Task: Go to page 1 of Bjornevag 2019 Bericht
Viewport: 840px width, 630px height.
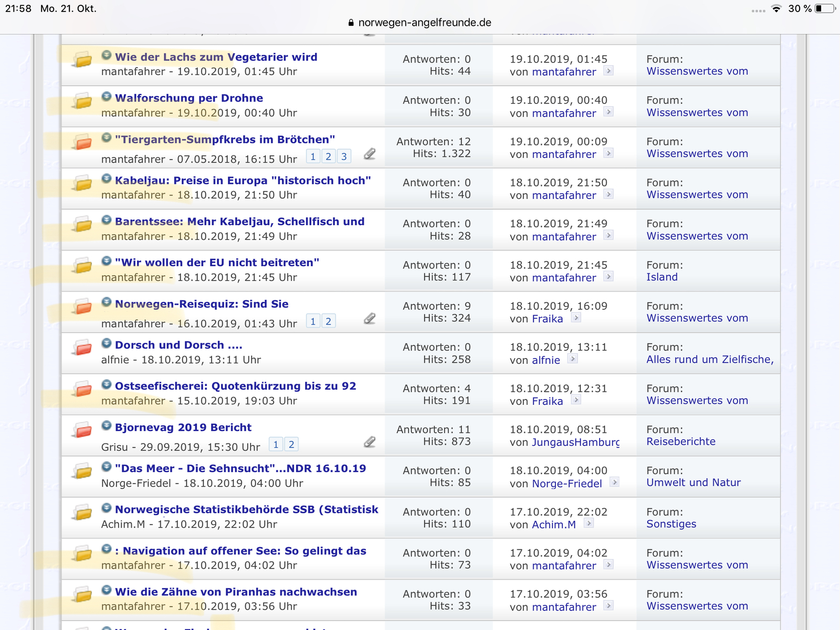Action: point(276,445)
